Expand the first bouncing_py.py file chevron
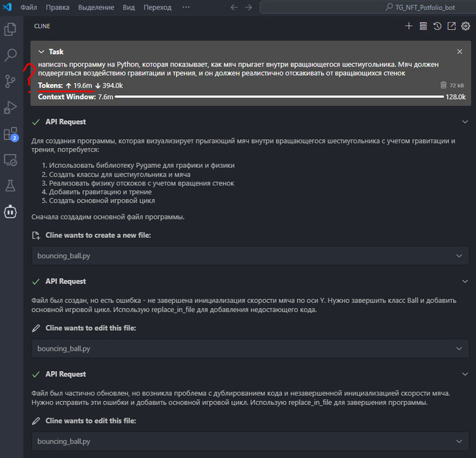476x458 pixels. [459, 256]
